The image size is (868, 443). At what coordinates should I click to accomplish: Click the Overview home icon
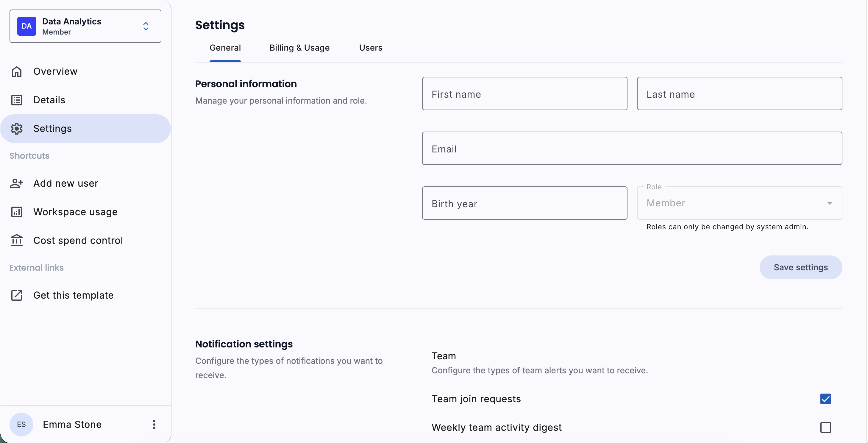(16, 71)
